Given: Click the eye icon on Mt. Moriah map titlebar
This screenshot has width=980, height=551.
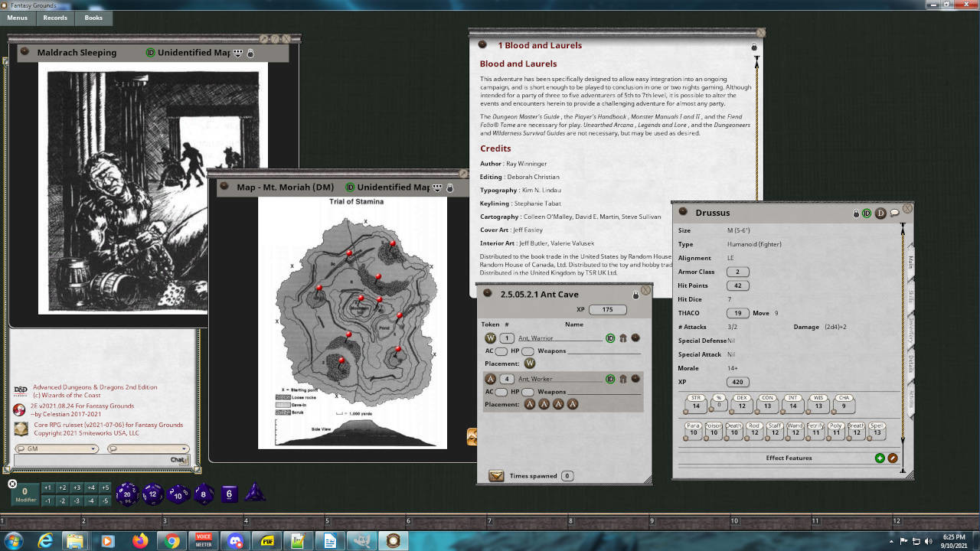Looking at the screenshot, I should coord(436,187).
